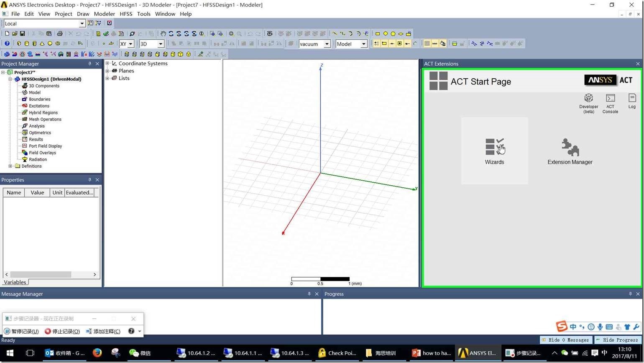
Task: Toggle Snap to Arc Center mode
Action: [415, 43]
